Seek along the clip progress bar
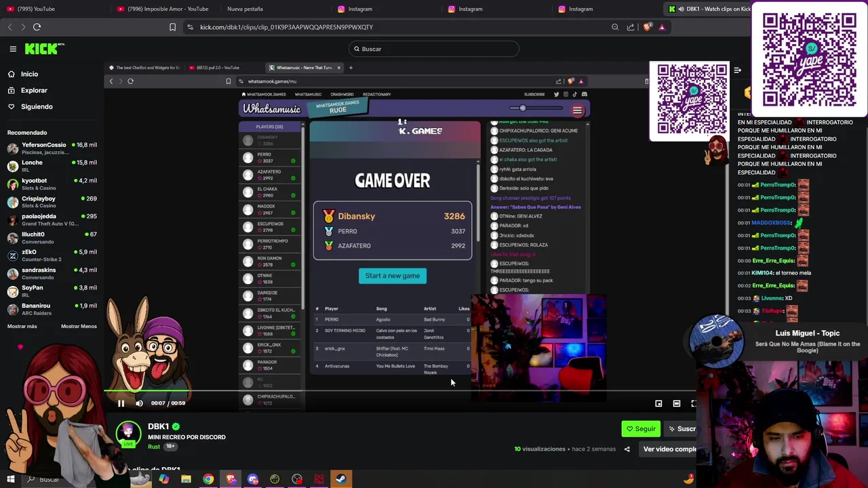 tap(400, 391)
